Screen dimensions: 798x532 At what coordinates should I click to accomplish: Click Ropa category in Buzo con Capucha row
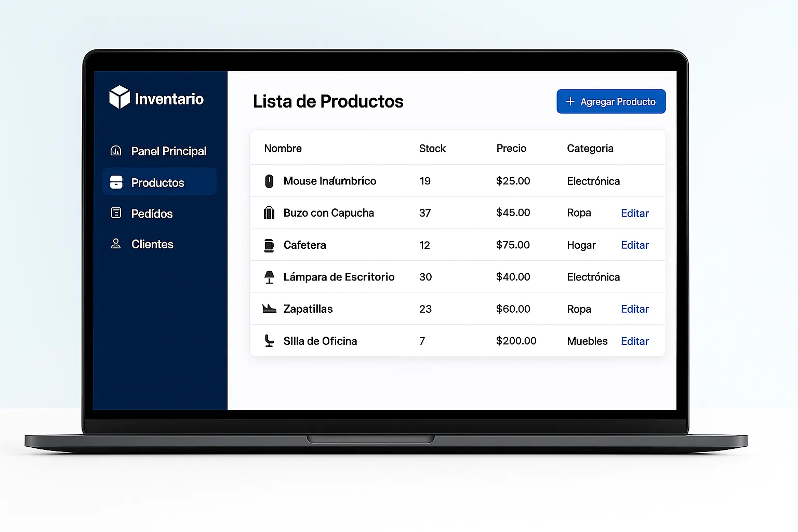pyautogui.click(x=579, y=213)
